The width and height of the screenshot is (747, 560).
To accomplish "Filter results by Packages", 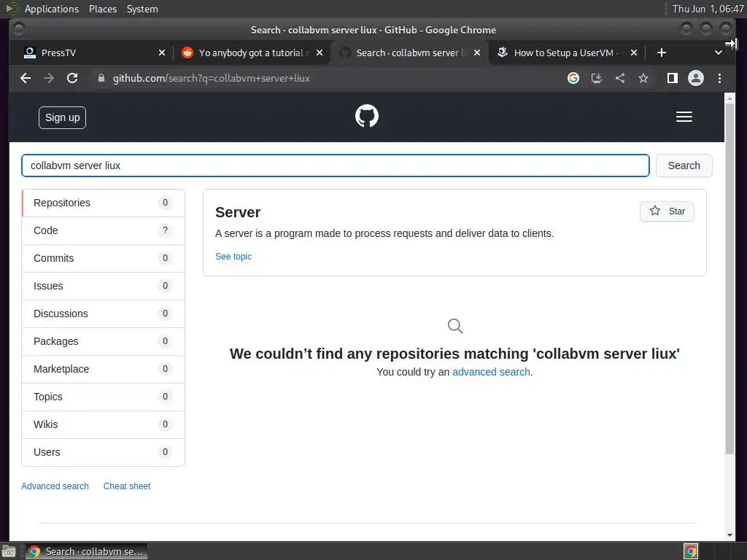I will point(104,341).
